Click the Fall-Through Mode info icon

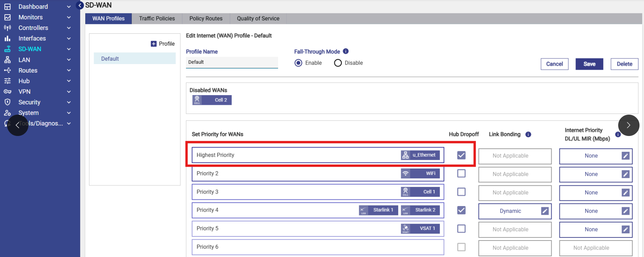pos(346,51)
